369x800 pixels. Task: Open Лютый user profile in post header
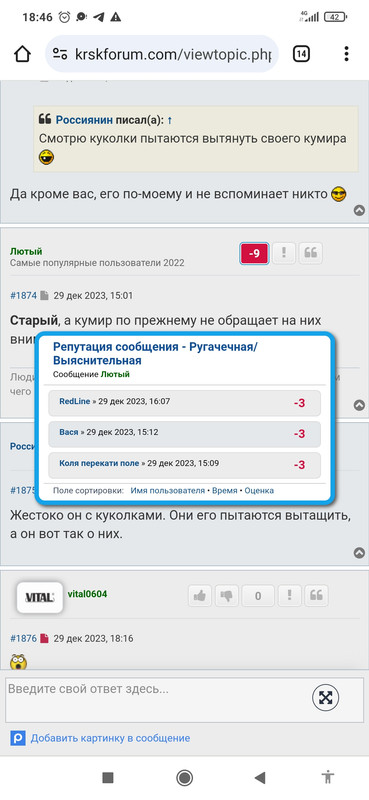tap(26, 251)
